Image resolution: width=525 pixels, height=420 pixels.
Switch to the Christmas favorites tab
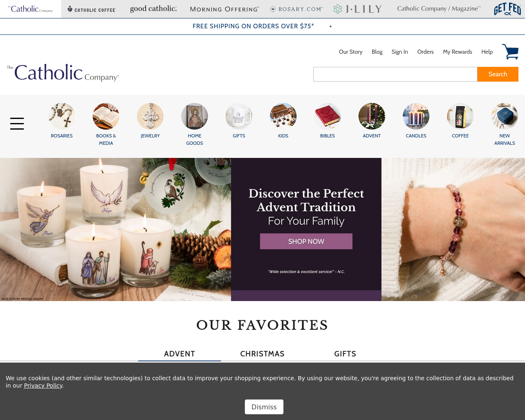(262, 354)
